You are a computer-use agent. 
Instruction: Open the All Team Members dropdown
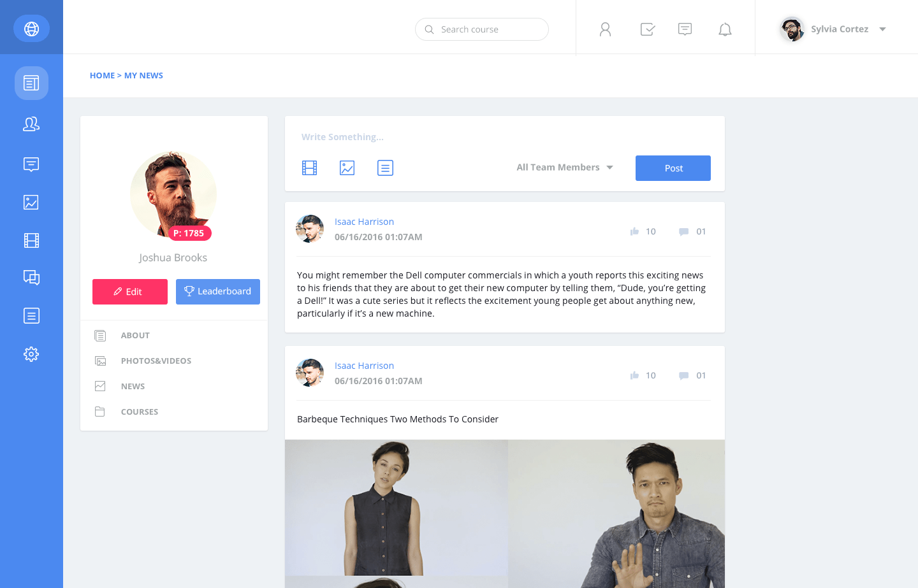click(x=565, y=168)
